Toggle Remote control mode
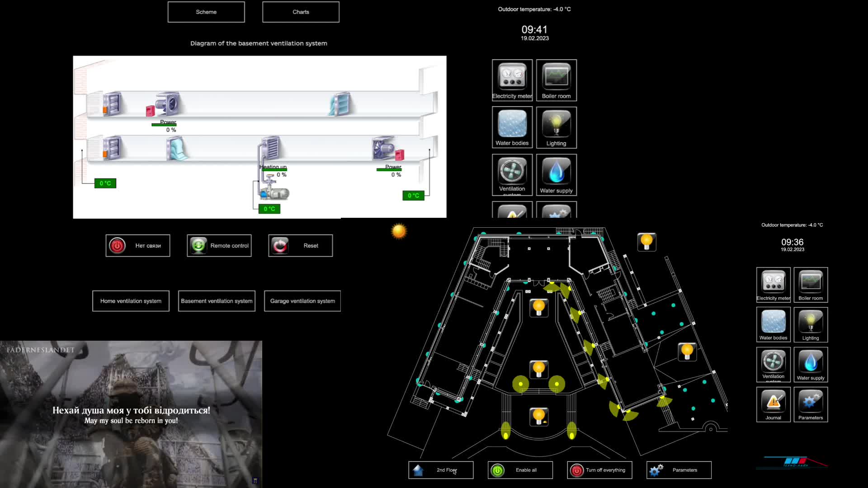This screenshot has width=868, height=488. [x=219, y=246]
